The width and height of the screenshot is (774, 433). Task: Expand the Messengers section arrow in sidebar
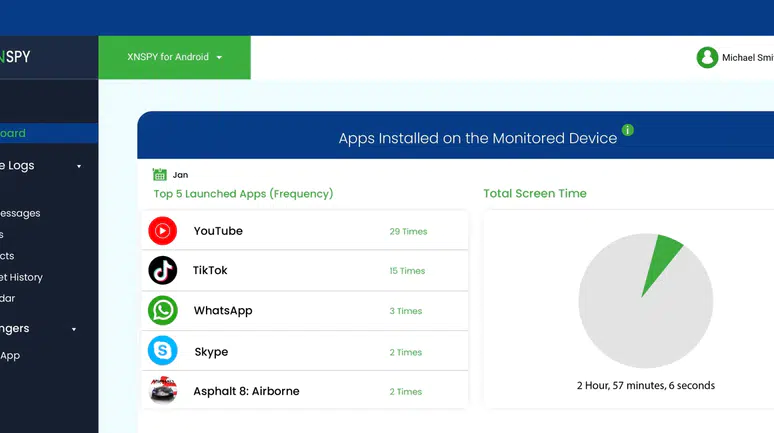pyautogui.click(x=74, y=329)
